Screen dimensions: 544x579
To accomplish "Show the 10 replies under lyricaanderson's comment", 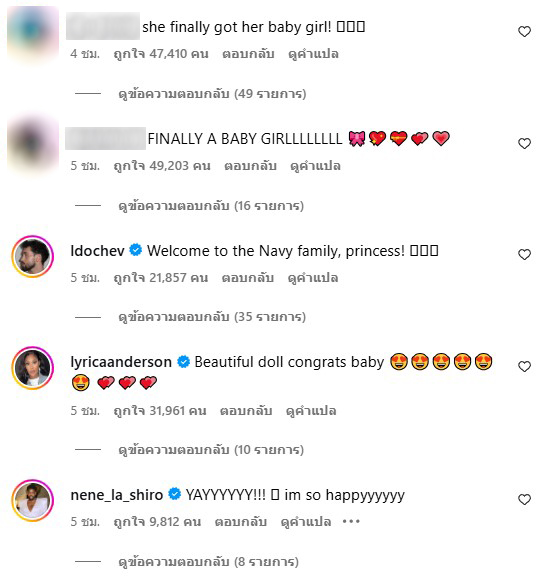I will [x=211, y=450].
